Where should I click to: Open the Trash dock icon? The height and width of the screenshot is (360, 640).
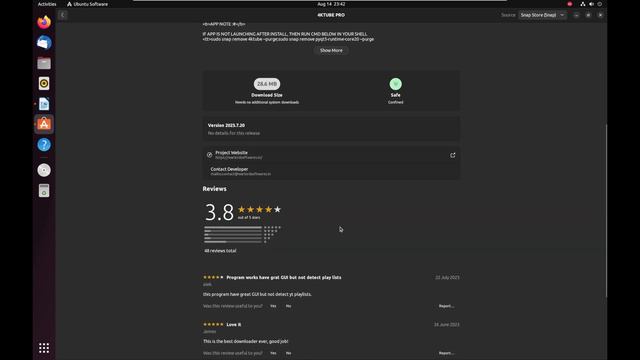coord(44,191)
